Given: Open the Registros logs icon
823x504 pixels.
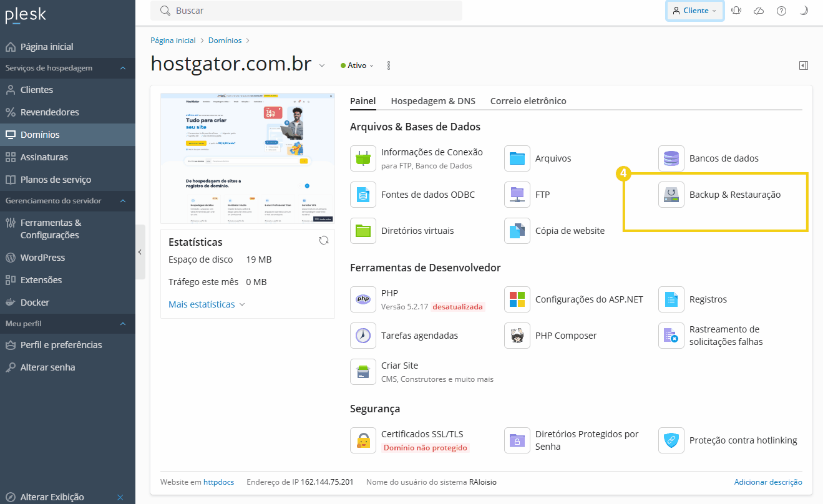Looking at the screenshot, I should [671, 299].
